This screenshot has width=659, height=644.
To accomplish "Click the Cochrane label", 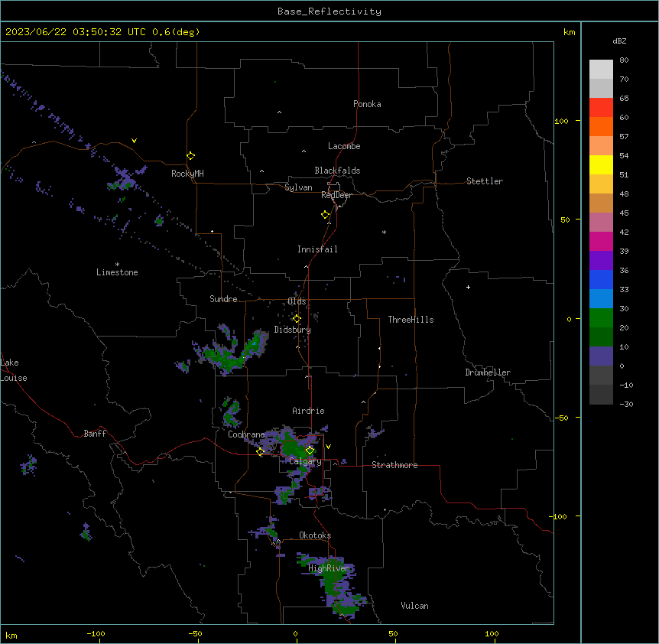I will 246,434.
